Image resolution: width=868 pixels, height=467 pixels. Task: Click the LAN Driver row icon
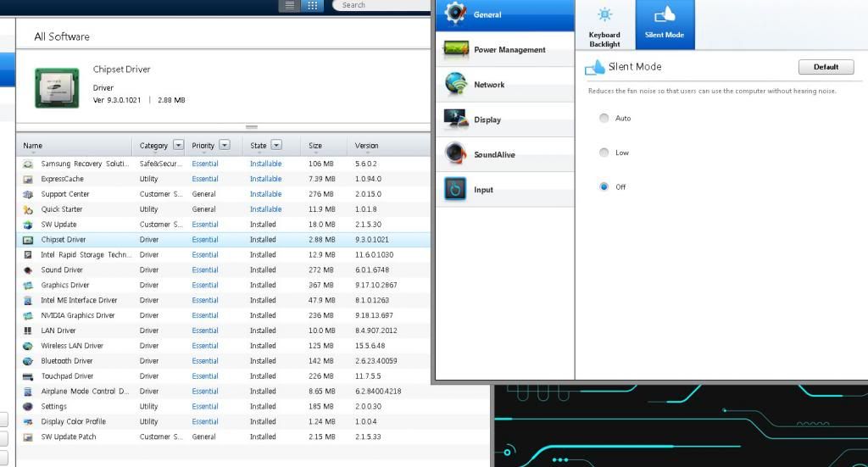[28, 331]
